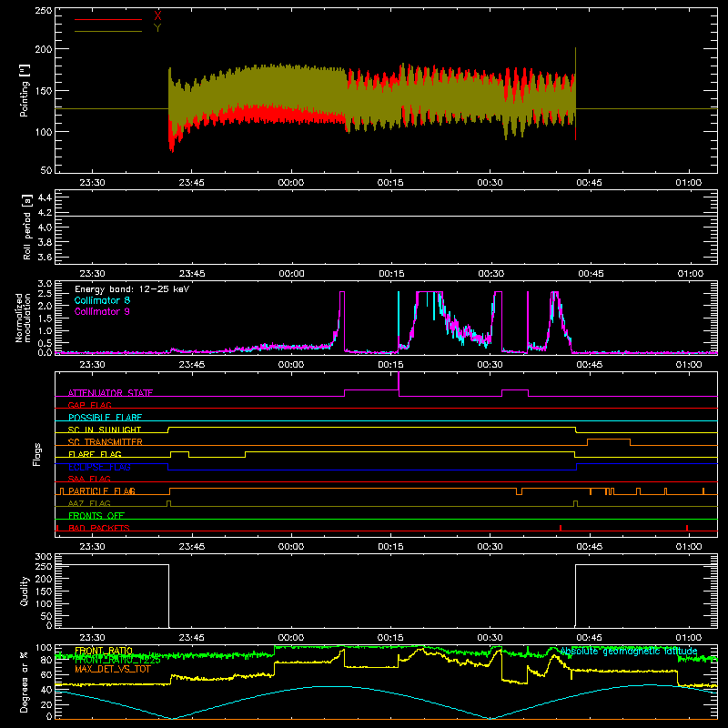728x728 pixels.
Task: Click the SAA_FLAG label
Action: click(x=89, y=479)
